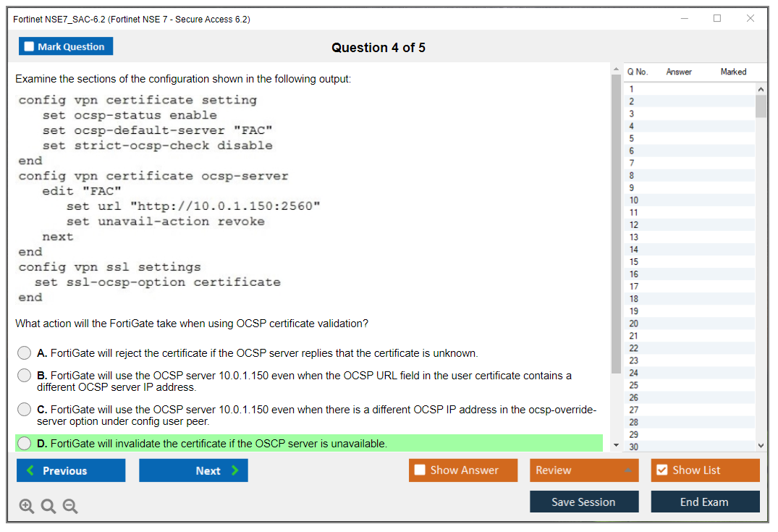Tick the Mark Question checkbox
This screenshot has height=532, width=778.
(30, 46)
